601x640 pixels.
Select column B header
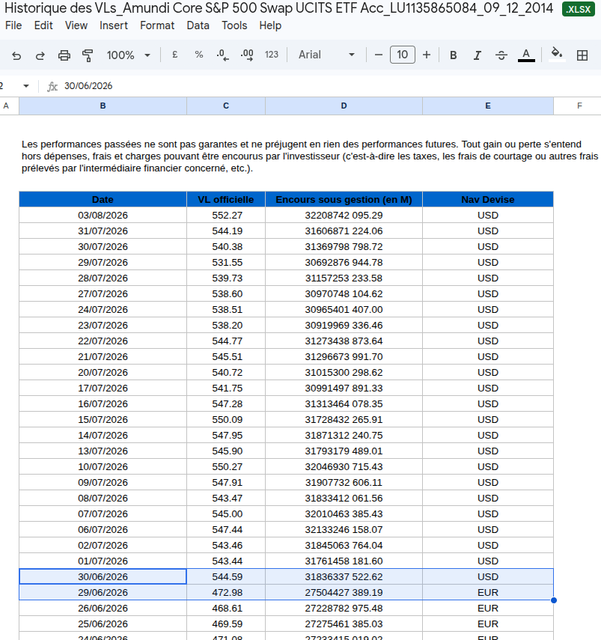(x=103, y=106)
